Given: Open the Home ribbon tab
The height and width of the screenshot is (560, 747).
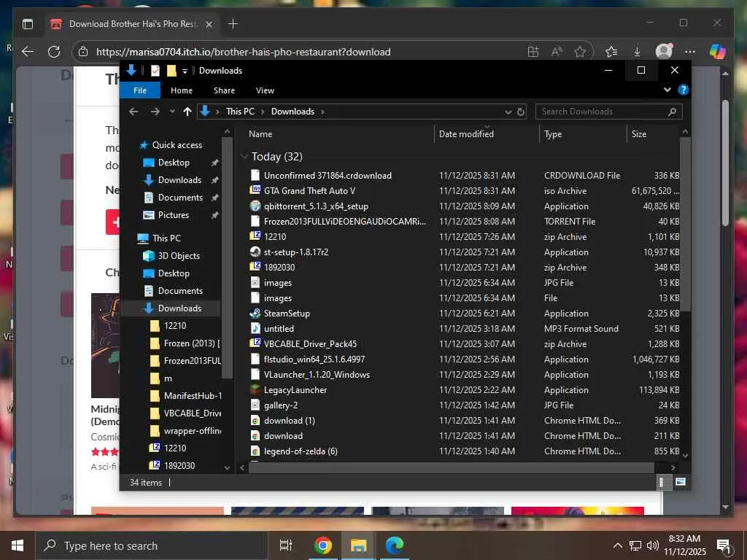Looking at the screenshot, I should (x=182, y=90).
